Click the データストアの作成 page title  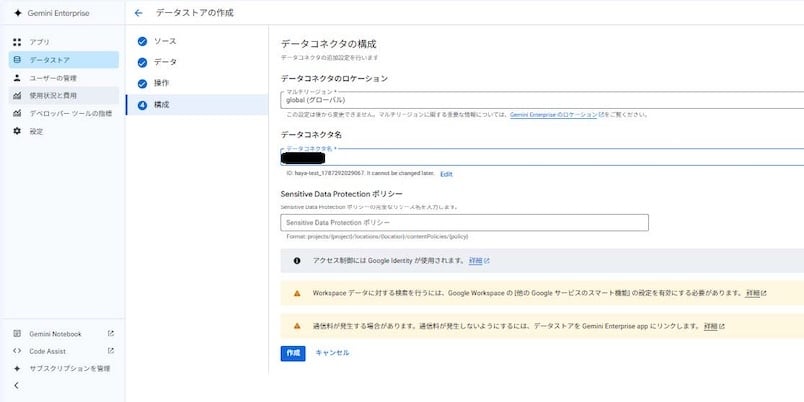tap(194, 13)
